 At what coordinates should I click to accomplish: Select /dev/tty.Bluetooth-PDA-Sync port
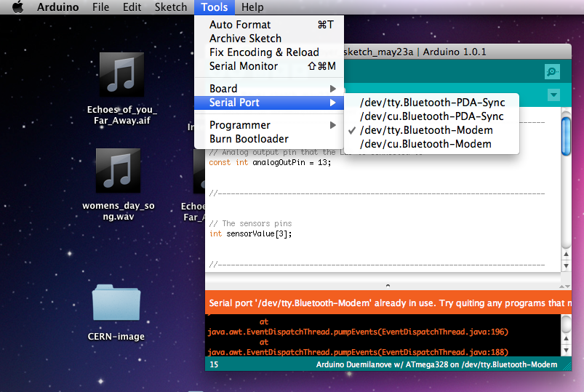(x=431, y=103)
